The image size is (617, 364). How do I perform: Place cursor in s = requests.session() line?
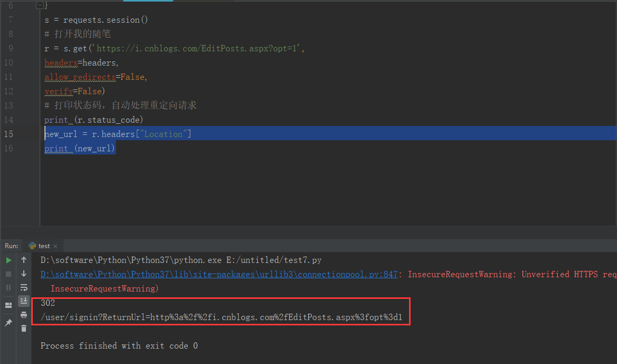(x=96, y=20)
